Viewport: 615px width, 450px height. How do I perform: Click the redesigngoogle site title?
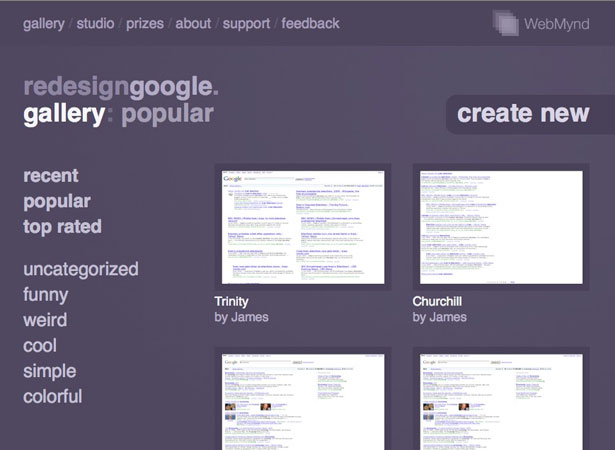pyautogui.click(x=121, y=86)
